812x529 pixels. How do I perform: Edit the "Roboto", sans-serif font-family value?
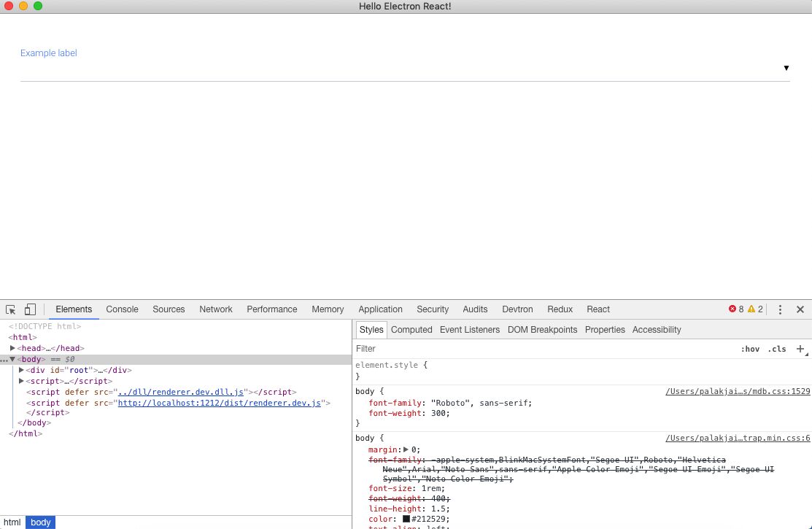point(481,403)
